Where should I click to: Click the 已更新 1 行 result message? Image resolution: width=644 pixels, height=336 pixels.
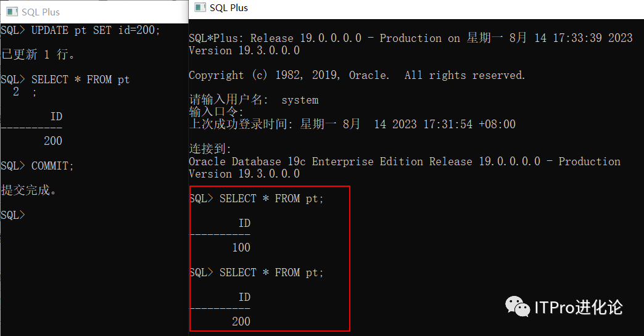tap(38, 54)
